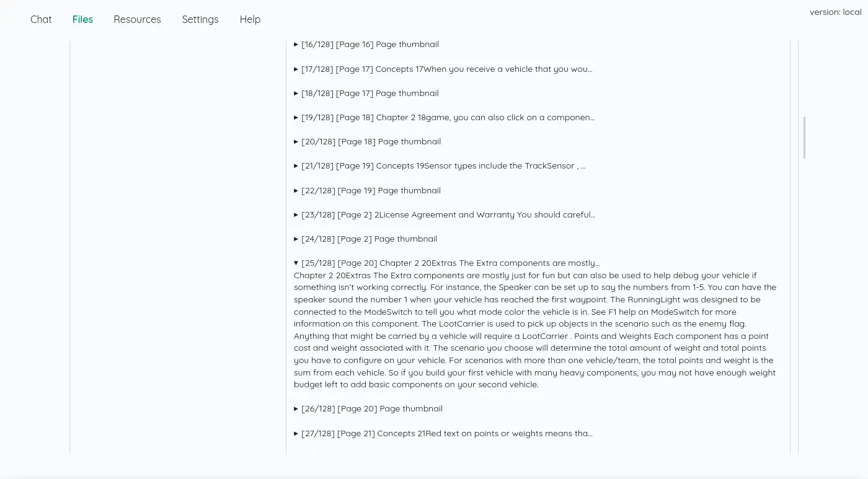Screen dimensions: 868x479
Task: Switch to the Files tab
Action: [x=82, y=19]
